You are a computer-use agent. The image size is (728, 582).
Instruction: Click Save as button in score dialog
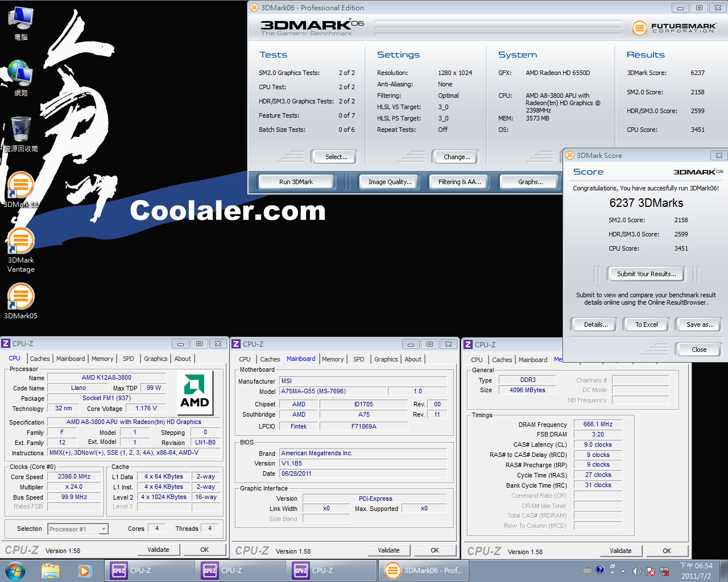pos(700,325)
